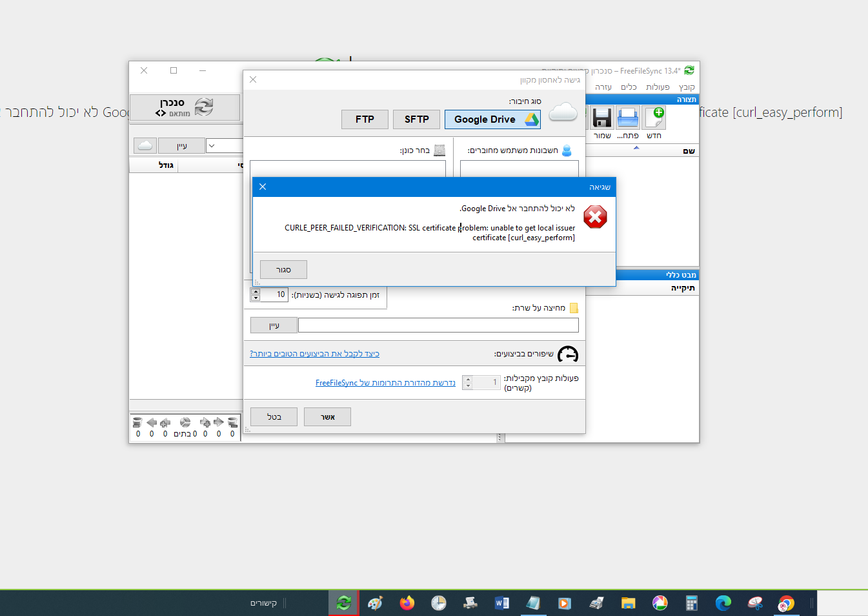Open the כלים Tools menu
Image resolution: width=868 pixels, height=616 pixels.
click(629, 87)
